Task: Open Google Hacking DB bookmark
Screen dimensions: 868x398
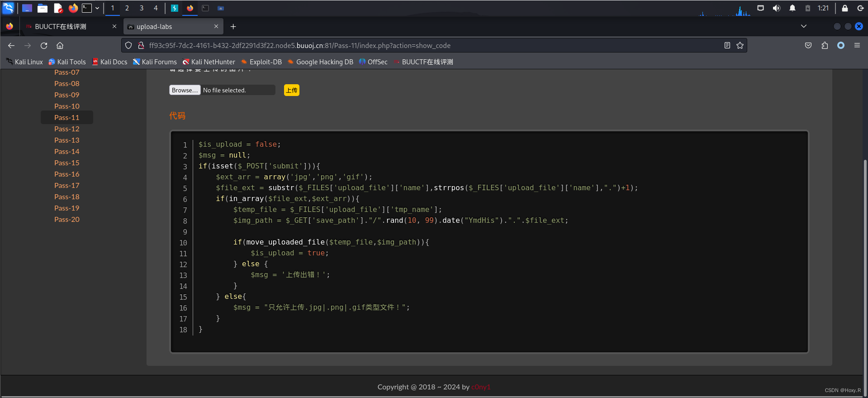Action: [320, 62]
